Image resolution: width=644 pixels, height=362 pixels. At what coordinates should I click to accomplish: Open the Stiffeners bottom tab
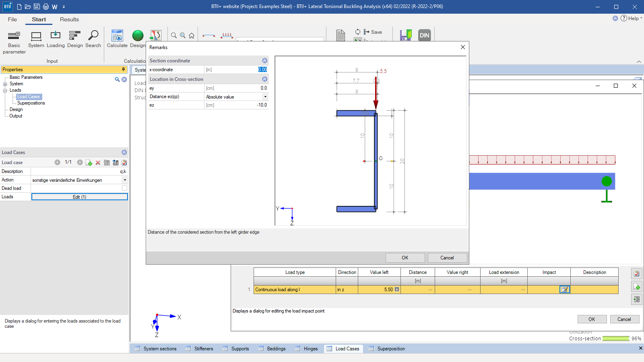click(199, 349)
